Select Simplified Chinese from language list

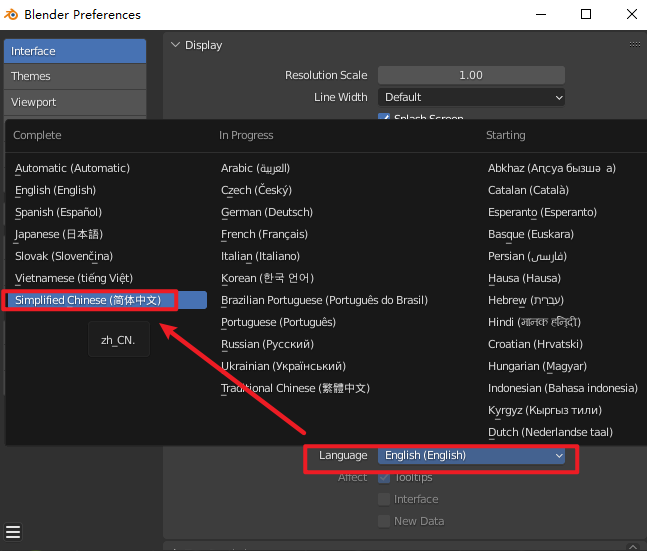94,300
